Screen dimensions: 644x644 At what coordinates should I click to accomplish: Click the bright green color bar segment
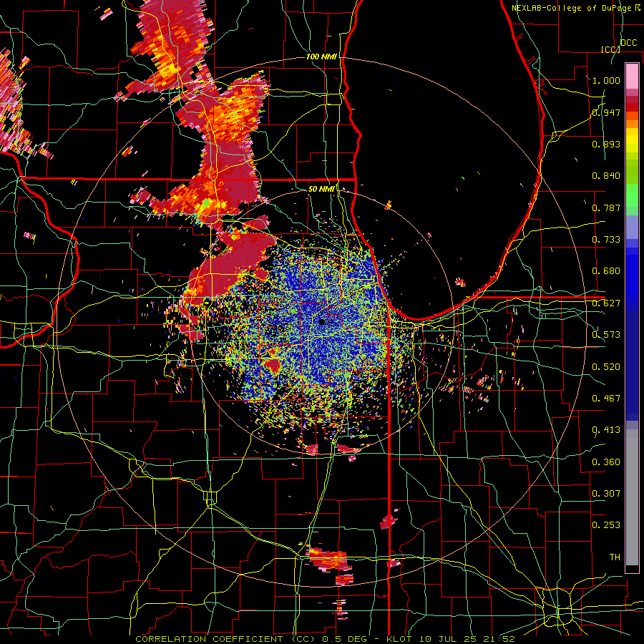click(632, 195)
